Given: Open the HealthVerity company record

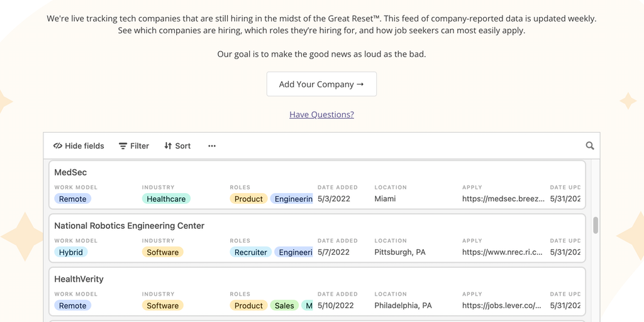Looking at the screenshot, I should pyautogui.click(x=79, y=279).
